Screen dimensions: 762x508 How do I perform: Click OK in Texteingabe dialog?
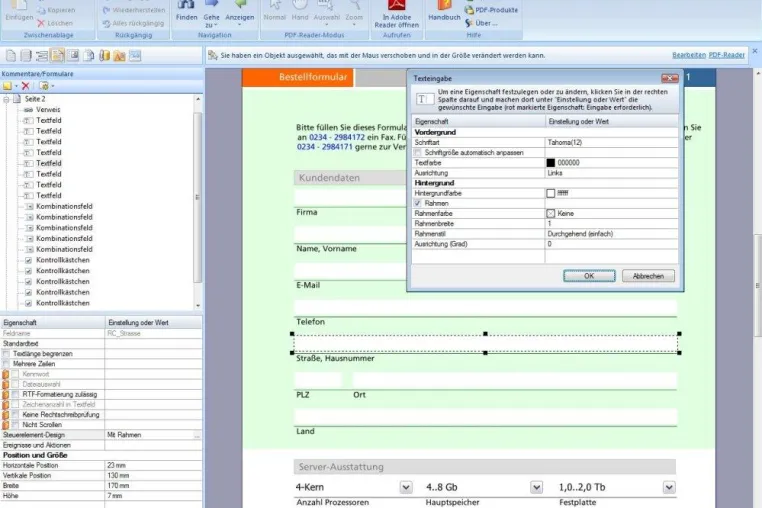(589, 276)
